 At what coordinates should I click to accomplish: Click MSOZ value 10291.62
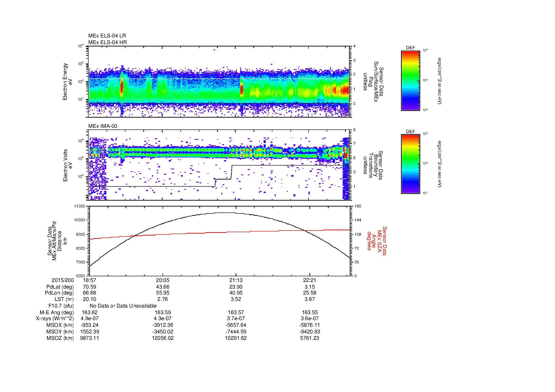pyautogui.click(x=236, y=338)
